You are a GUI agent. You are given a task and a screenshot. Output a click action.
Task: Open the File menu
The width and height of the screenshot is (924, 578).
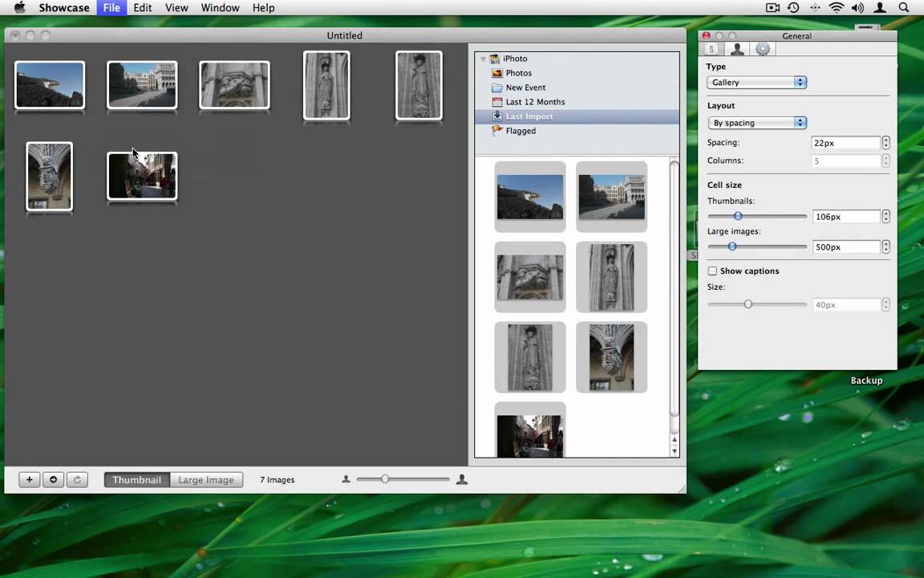point(111,8)
